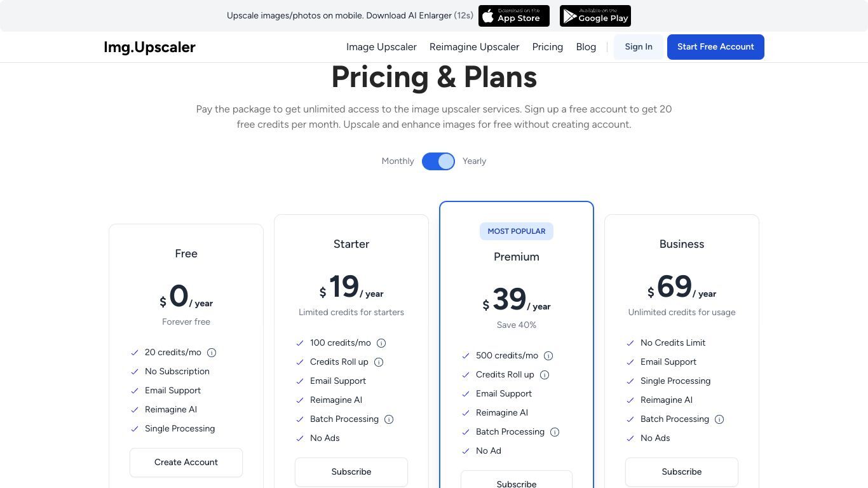
Task: Toggle the Monthly/Yearly billing switch
Action: [x=438, y=161]
